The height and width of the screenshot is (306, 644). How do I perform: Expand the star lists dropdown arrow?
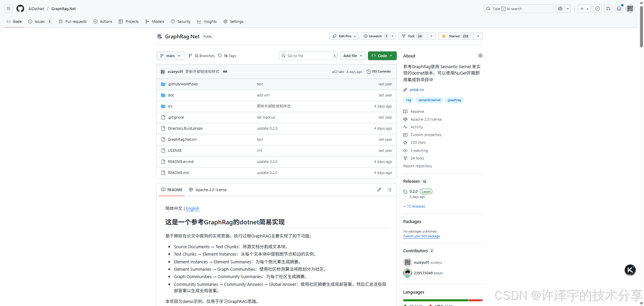tap(478, 36)
